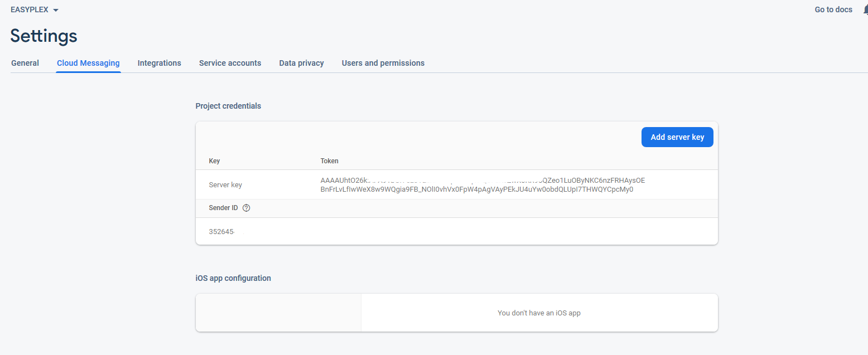View the Service accounts tab
This screenshot has width=868, height=355.
pos(230,62)
